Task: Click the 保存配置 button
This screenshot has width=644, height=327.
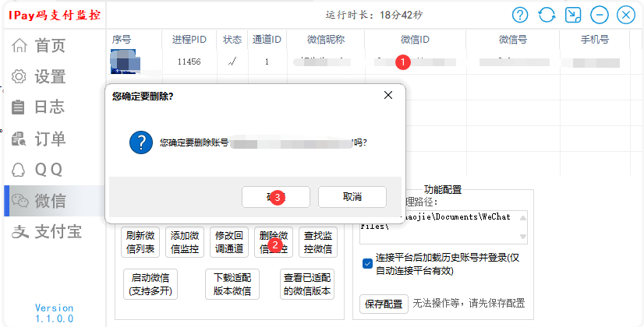Action: click(x=384, y=304)
